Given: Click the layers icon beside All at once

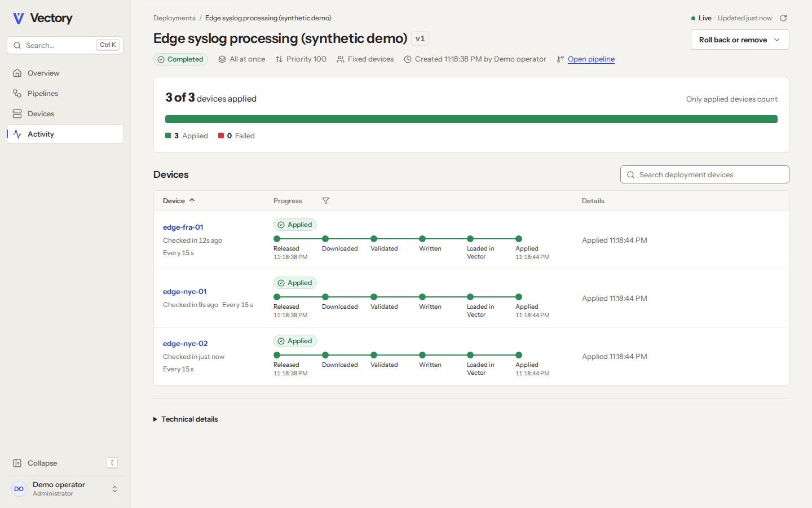Looking at the screenshot, I should [x=222, y=59].
